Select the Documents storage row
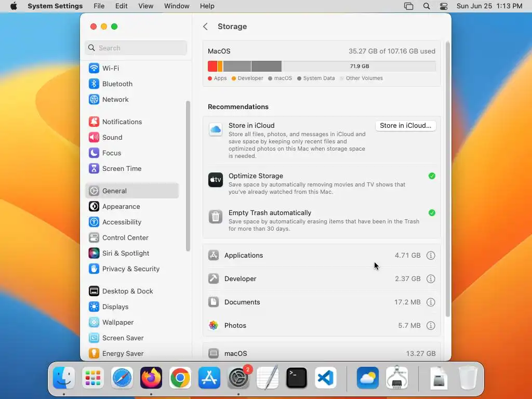 coord(322,302)
